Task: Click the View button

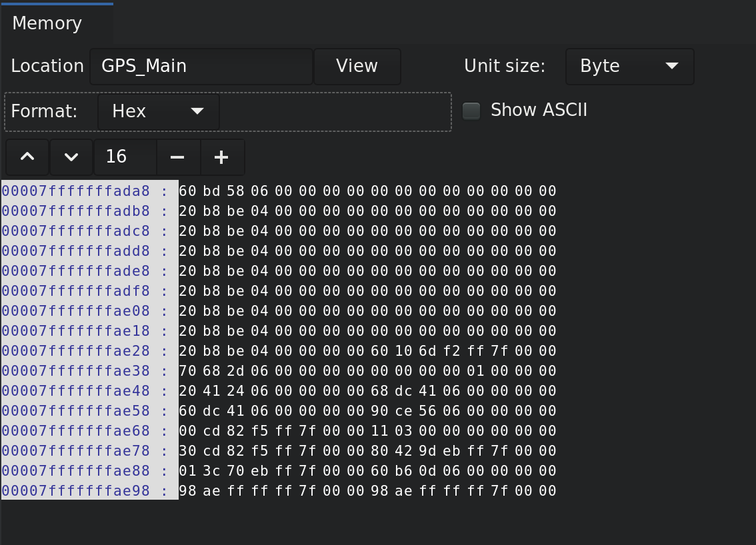Action: [357, 66]
